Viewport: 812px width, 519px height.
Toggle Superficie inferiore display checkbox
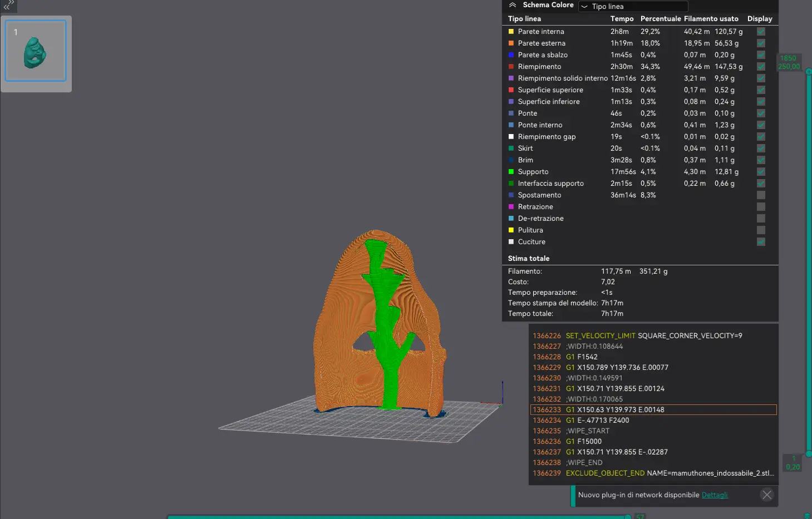761,102
